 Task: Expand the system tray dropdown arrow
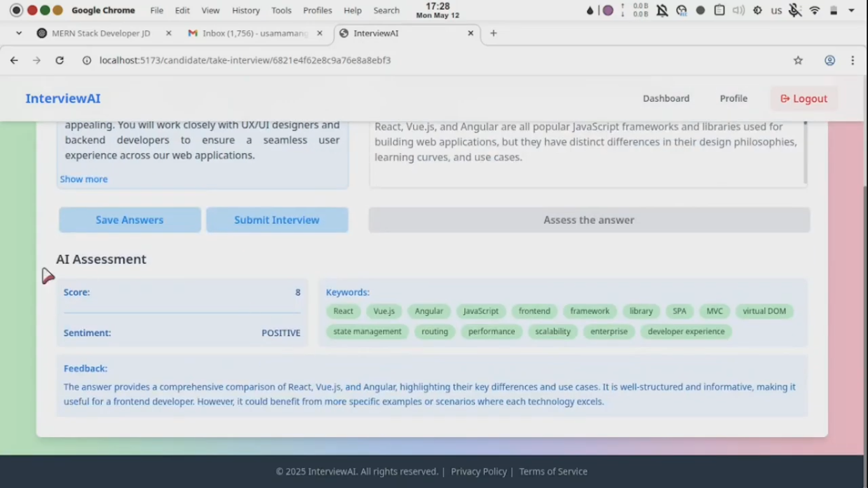pyautogui.click(x=851, y=10)
